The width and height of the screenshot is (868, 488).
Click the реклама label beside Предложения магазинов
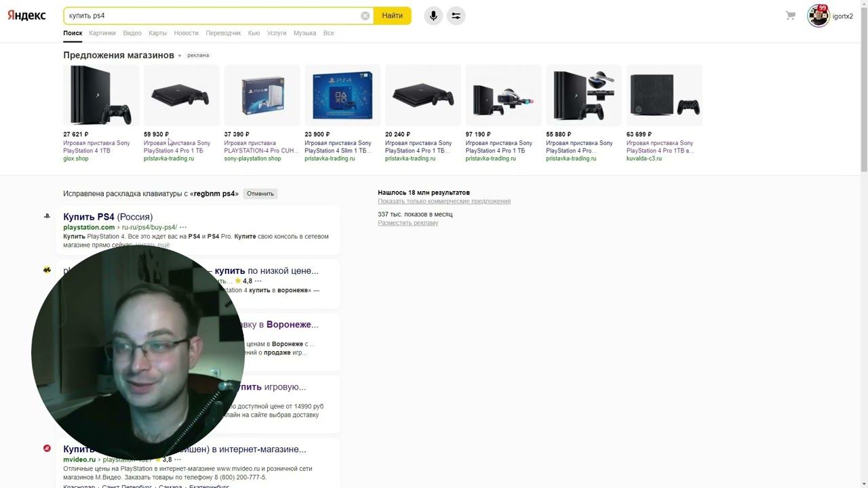coord(199,56)
